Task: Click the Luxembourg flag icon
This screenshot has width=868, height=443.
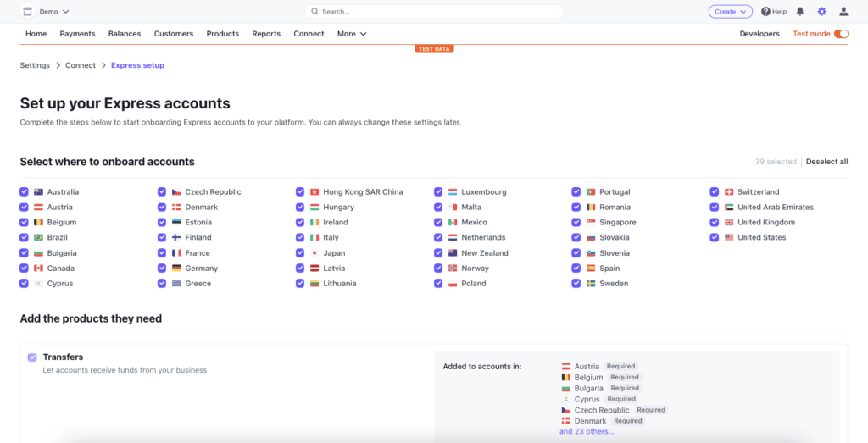Action: coord(453,192)
